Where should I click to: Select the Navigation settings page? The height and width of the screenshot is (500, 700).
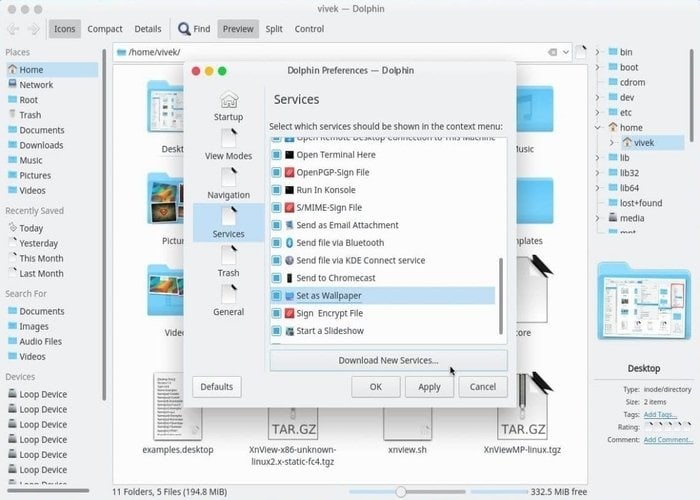tap(228, 183)
